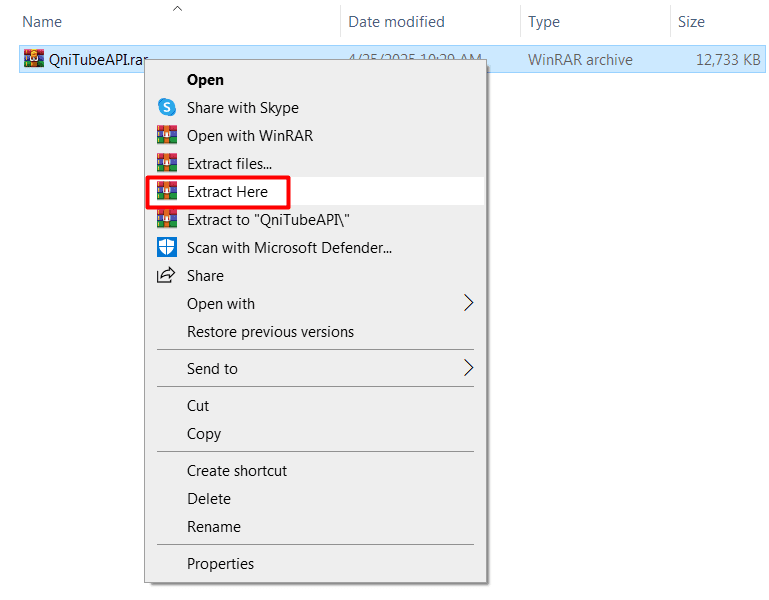Click the sort arrow above Name column
Image resolution: width=769 pixels, height=600 pixels.
[178, 8]
